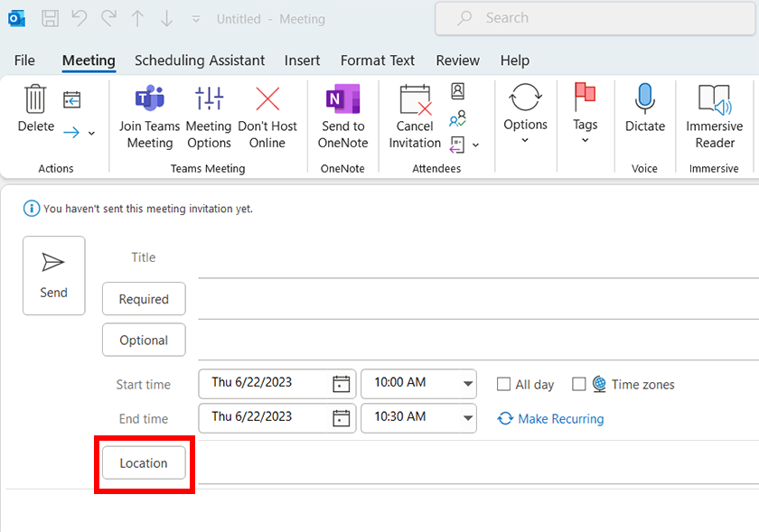Expand the end time 10:30 AM dropdown
This screenshot has height=532, width=759.
468,417
